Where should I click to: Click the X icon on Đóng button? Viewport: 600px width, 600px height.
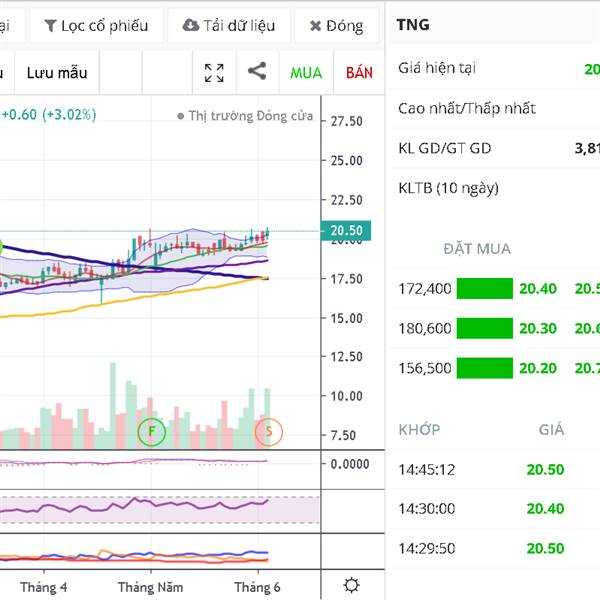pos(315,25)
